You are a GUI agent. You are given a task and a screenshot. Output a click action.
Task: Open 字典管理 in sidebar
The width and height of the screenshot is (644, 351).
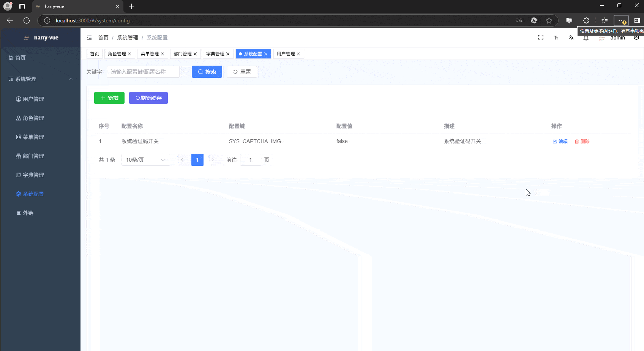click(40, 175)
